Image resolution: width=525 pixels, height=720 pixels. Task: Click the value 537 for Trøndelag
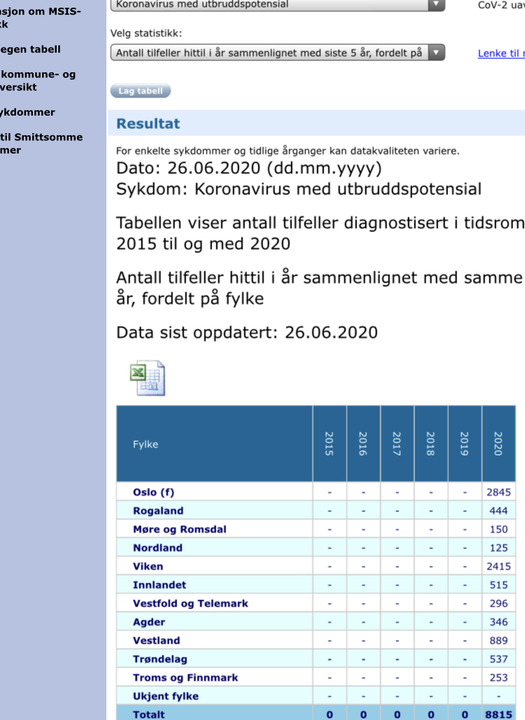tap(499, 659)
